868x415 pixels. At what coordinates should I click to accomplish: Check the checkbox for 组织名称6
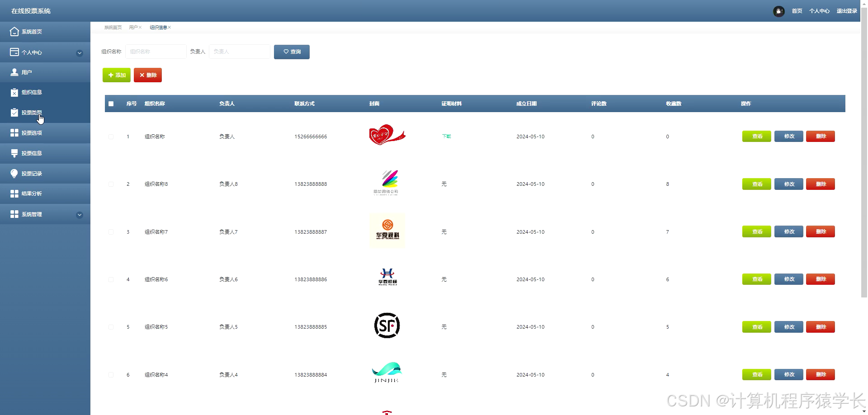click(111, 279)
